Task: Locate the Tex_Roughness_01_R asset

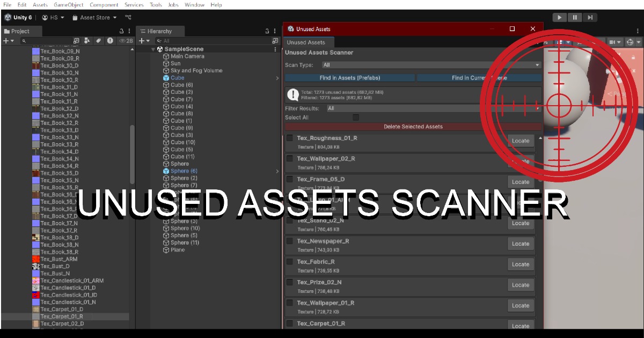Action: point(521,141)
